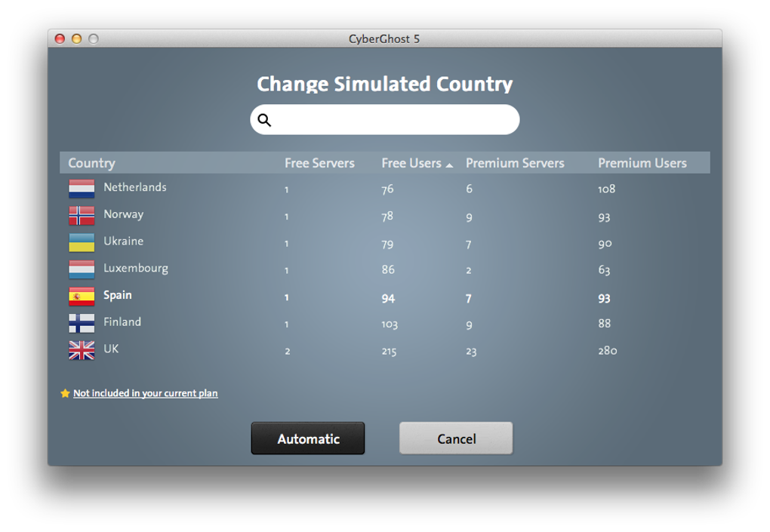
Task: Click the Automatic button
Action: point(308,438)
